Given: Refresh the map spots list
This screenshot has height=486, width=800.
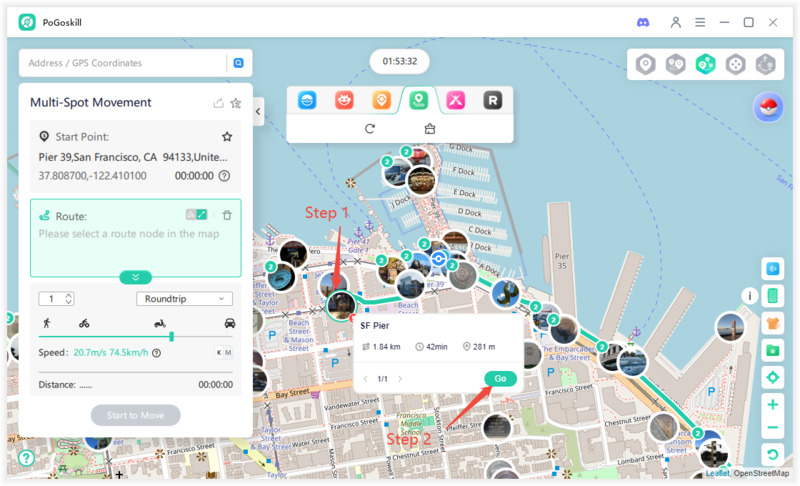Looking at the screenshot, I should pyautogui.click(x=370, y=129).
